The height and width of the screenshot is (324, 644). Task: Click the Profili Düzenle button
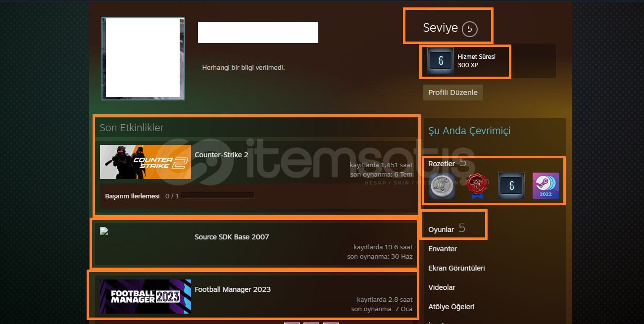click(x=453, y=93)
